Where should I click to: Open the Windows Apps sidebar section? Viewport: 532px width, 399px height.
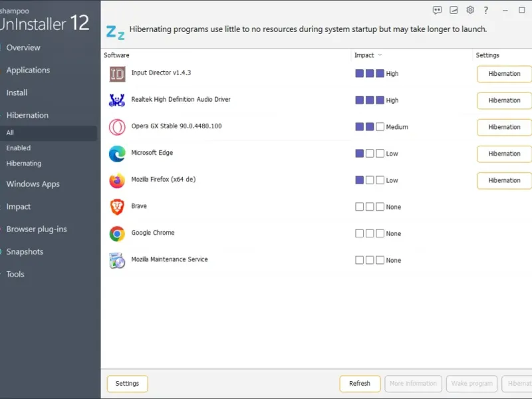tap(33, 184)
